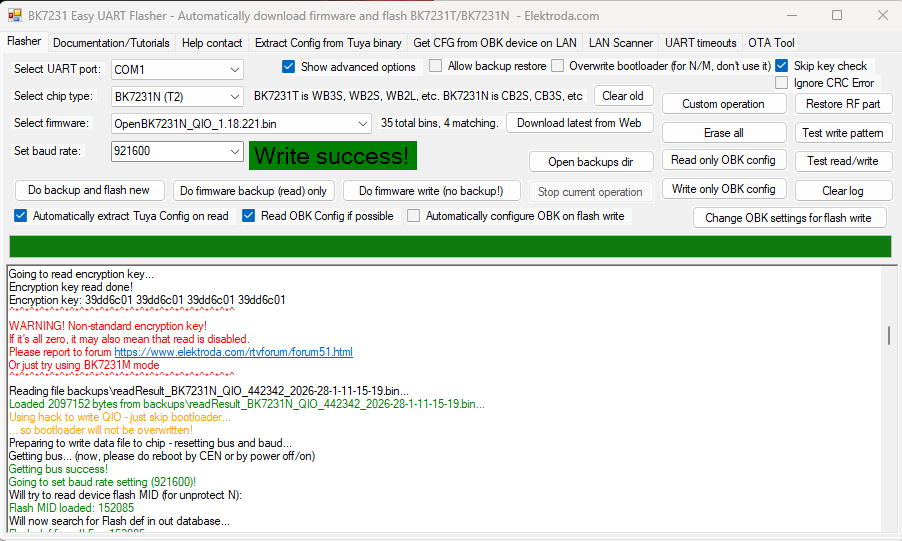Switch to the Flasher tab
Viewport: 902px width, 541px height.
24,41
